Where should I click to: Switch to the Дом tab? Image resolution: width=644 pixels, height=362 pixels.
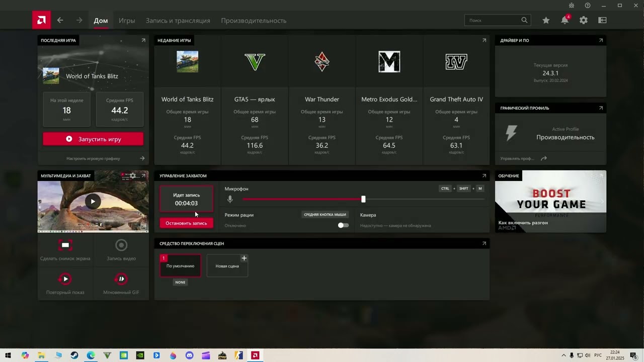[x=101, y=21]
